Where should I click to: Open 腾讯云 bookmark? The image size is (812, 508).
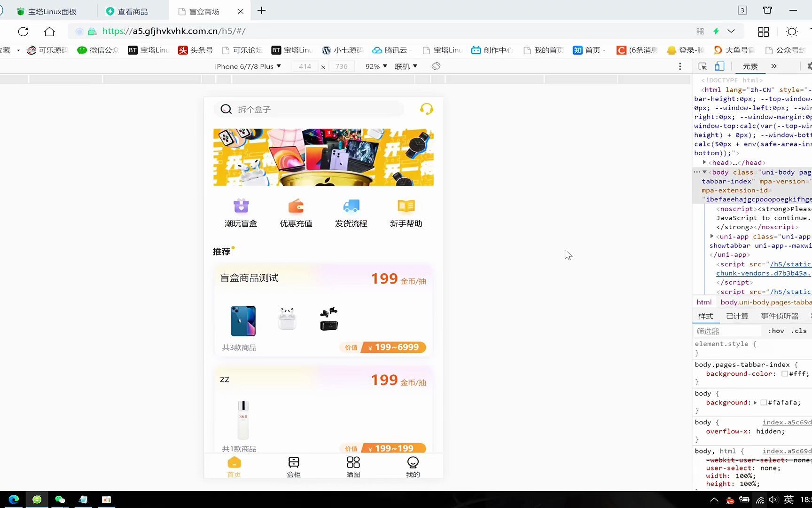[390, 50]
